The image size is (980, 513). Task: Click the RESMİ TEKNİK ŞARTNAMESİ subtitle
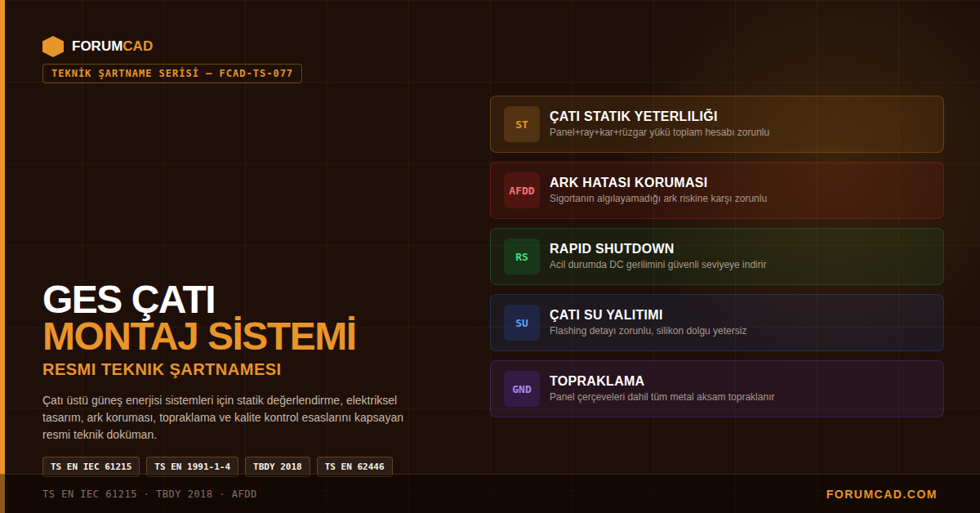pos(162,369)
